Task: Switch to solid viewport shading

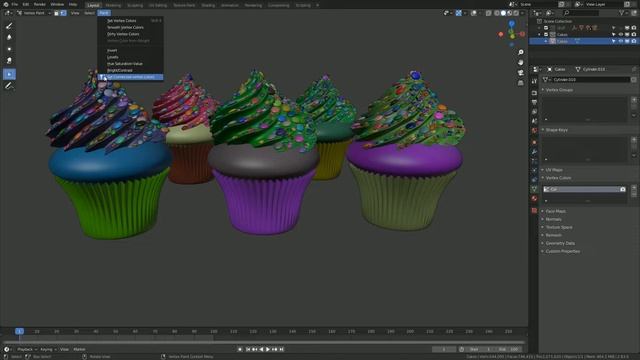Action: pos(503,13)
